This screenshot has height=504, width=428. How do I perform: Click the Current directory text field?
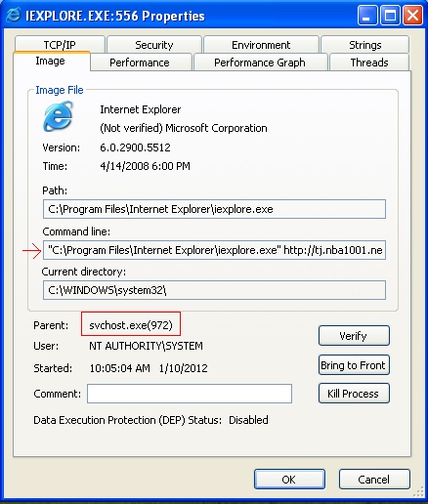(214, 290)
